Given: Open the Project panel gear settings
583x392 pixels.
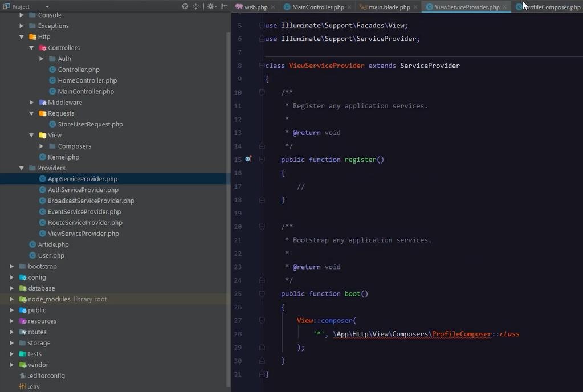Looking at the screenshot, I should tap(210, 6).
